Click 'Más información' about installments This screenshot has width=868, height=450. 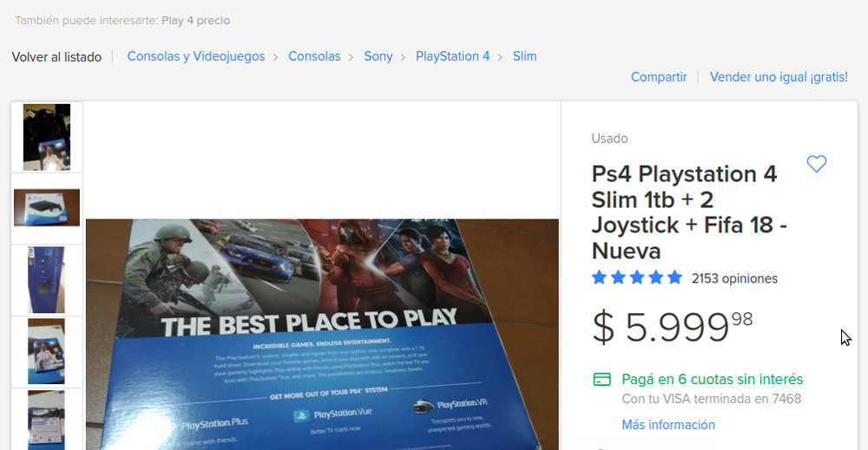tap(668, 425)
